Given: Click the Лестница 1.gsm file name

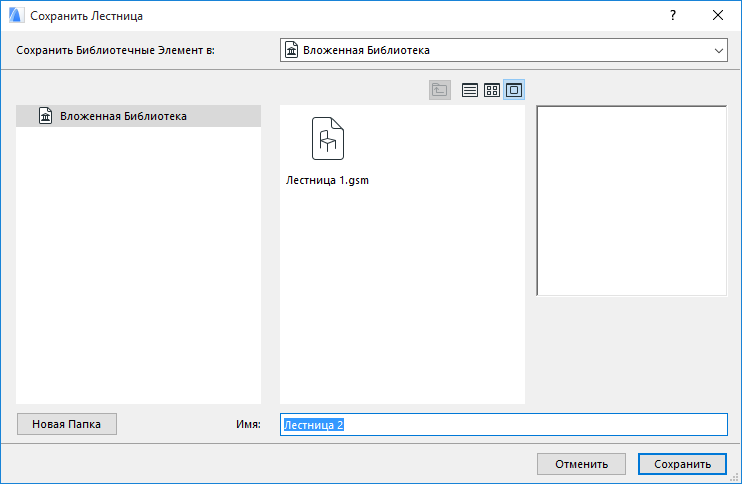Looking at the screenshot, I should pos(327,180).
